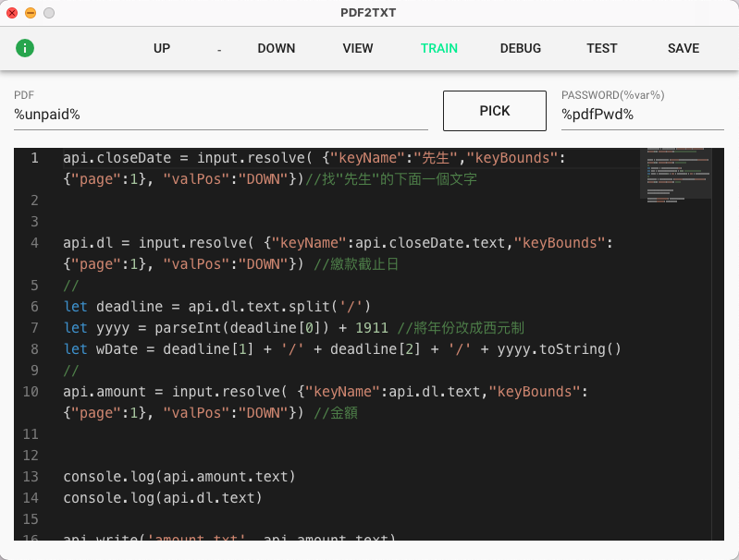Place cursor on the 'let deadline' code line
This screenshot has height=560, width=739.
coord(216,307)
